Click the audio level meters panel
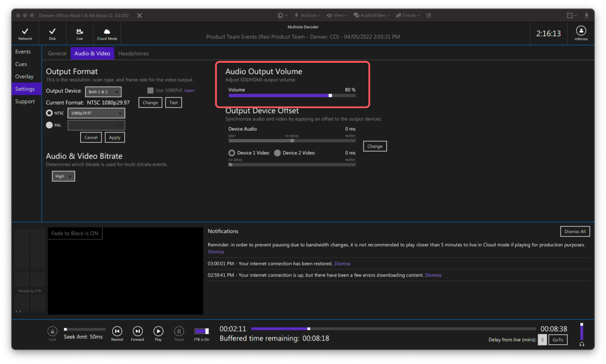The width and height of the screenshot is (606, 364). (x=30, y=271)
